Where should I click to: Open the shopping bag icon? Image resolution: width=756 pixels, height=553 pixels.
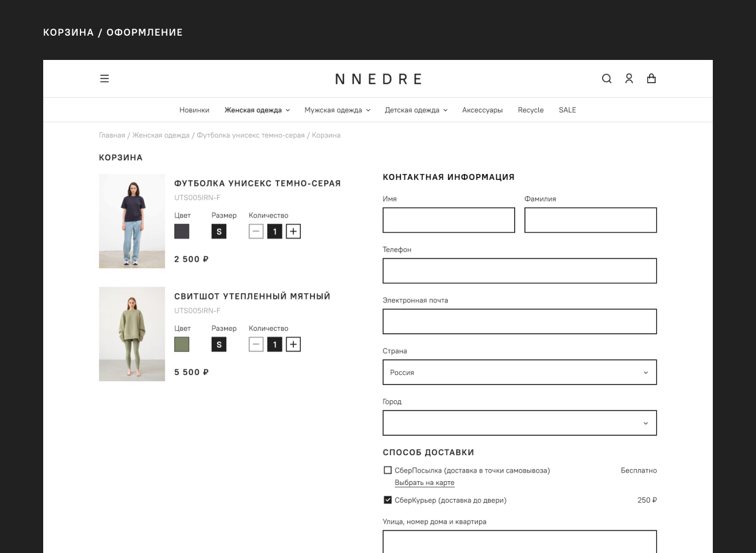[x=651, y=79]
